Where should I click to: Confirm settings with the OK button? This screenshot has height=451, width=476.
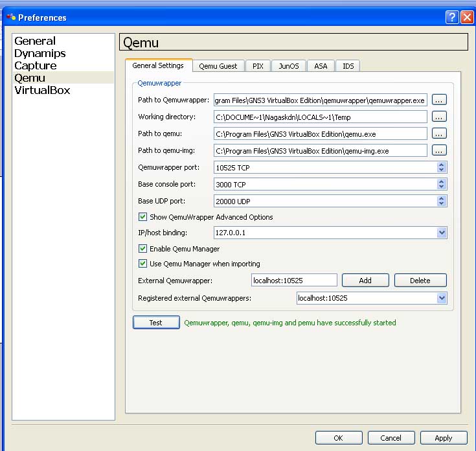[x=339, y=438]
